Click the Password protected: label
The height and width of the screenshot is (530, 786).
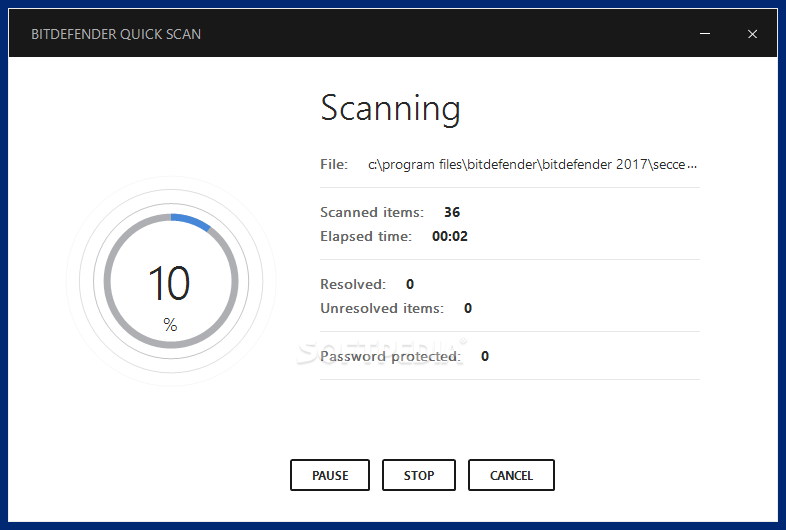[390, 357]
